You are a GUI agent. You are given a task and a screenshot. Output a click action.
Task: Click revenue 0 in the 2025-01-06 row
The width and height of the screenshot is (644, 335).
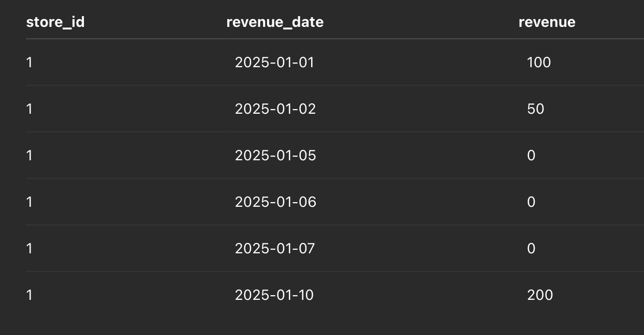[x=531, y=202]
